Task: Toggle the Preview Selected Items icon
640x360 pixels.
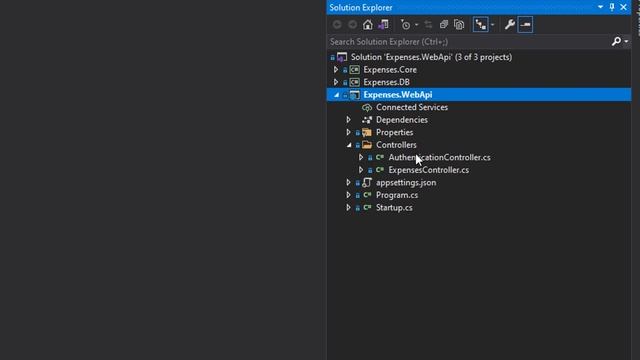Action: (525, 25)
